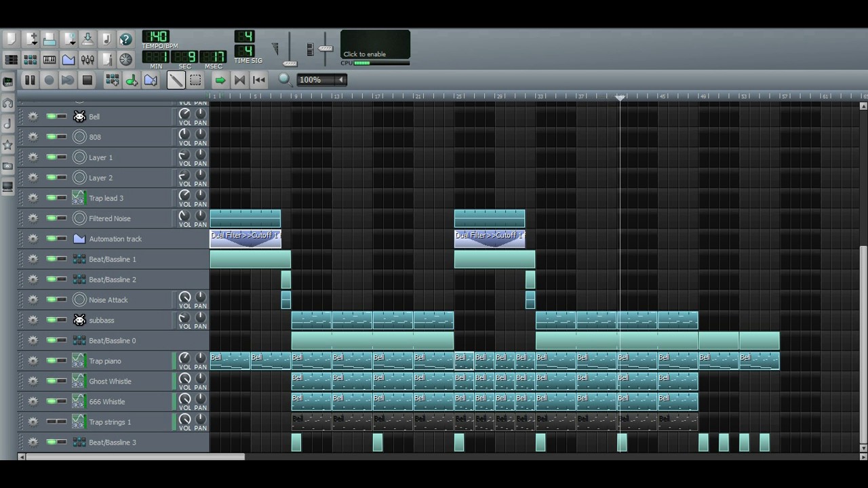The image size is (868, 488).
Task: Open the Beat+Bassline Editor
Action: coord(31,60)
